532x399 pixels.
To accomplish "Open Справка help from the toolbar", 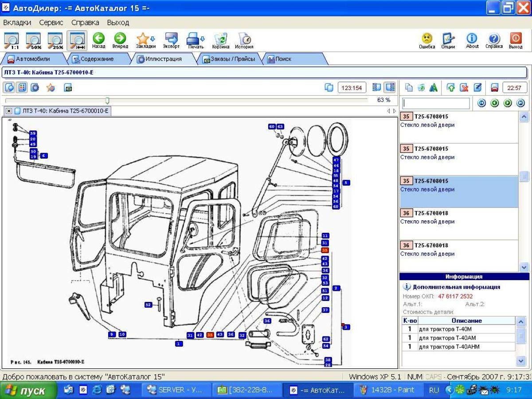I will pos(494,40).
